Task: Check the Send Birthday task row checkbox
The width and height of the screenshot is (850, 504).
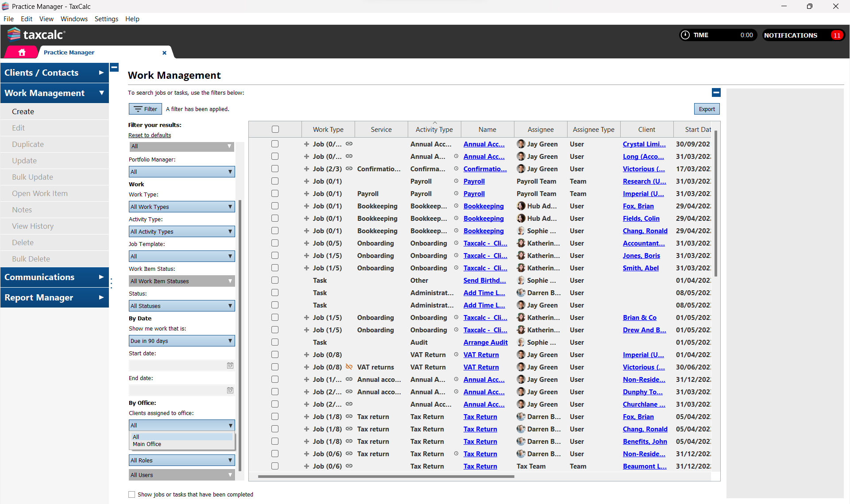Action: 275,280
